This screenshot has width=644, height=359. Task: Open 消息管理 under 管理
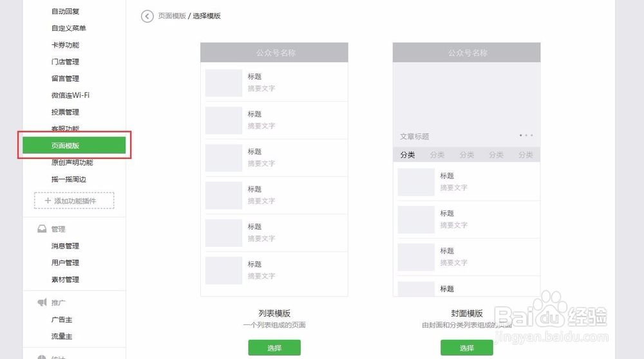point(66,246)
